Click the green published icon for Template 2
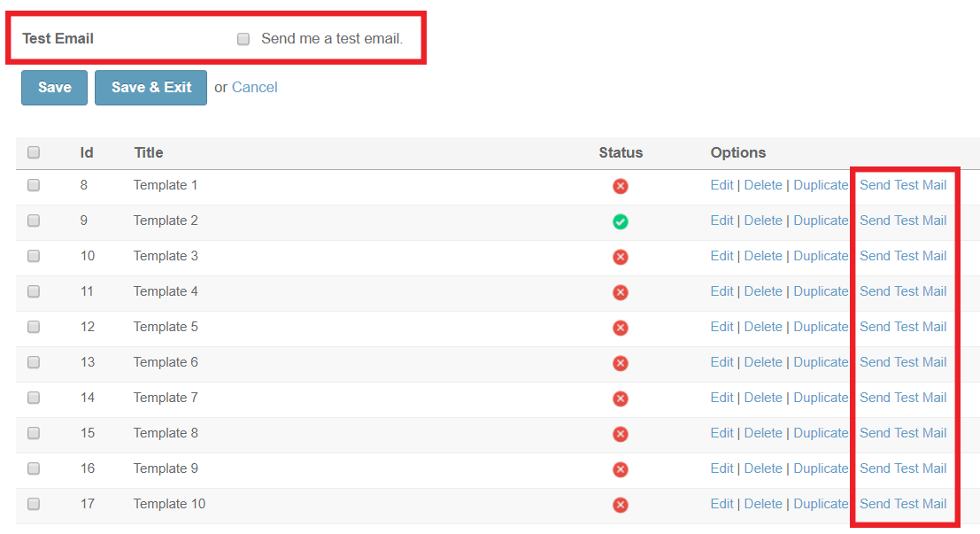 click(621, 221)
